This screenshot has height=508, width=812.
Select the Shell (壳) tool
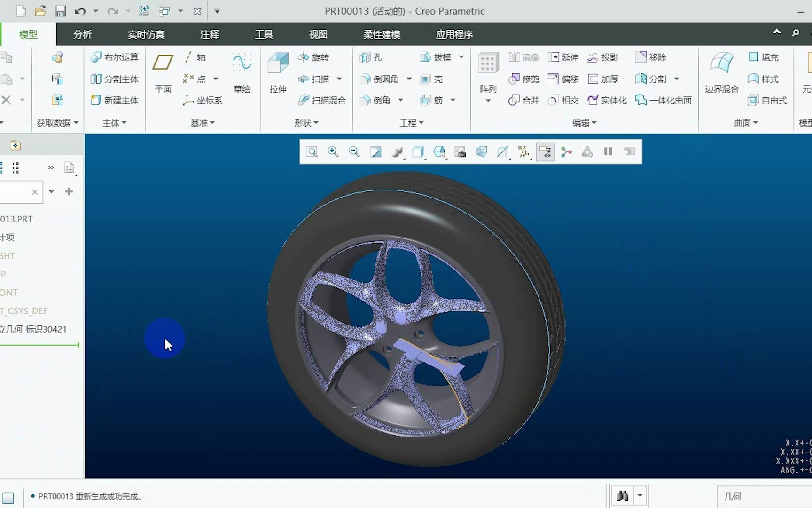click(432, 79)
